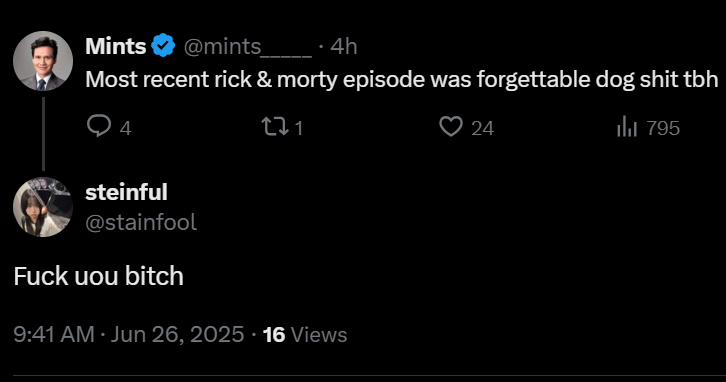This screenshot has width=726, height=382.
Task: Click the 9:41 AM Jun 26, 2025 timestamp
Action: 129,334
